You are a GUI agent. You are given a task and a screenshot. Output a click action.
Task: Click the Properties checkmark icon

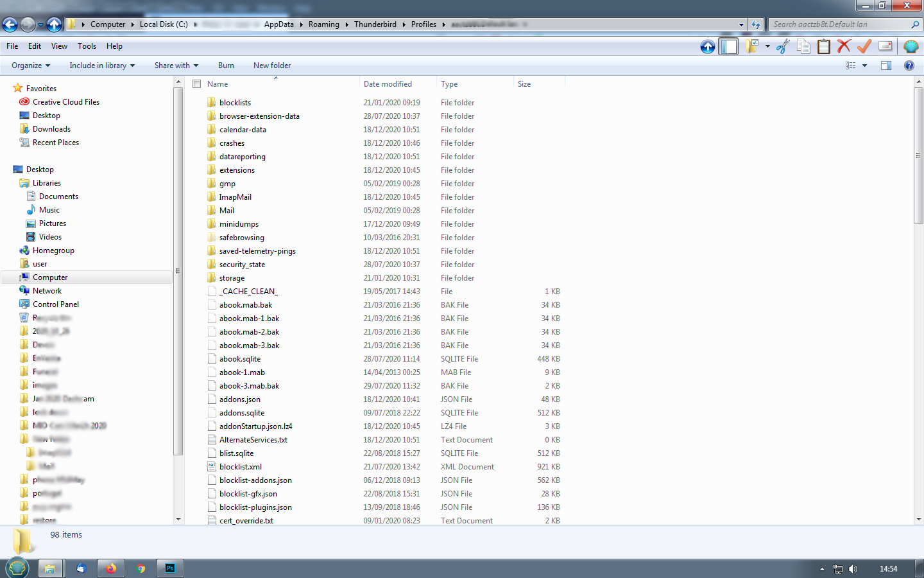864,46
